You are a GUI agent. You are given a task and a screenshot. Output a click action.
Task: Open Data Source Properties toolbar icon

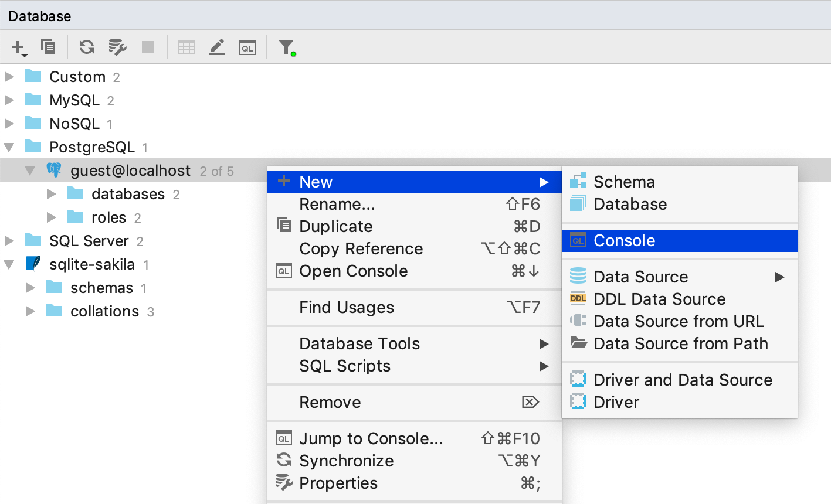coord(117,47)
